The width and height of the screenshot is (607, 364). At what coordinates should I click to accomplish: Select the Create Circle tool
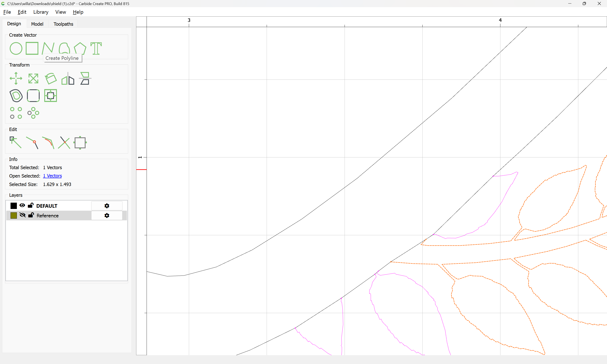click(16, 48)
